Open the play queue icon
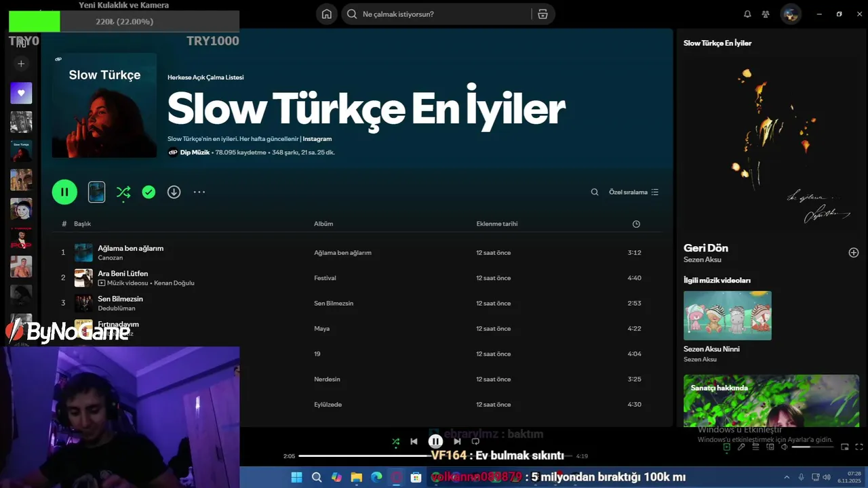The width and height of the screenshot is (868, 488). [755, 447]
